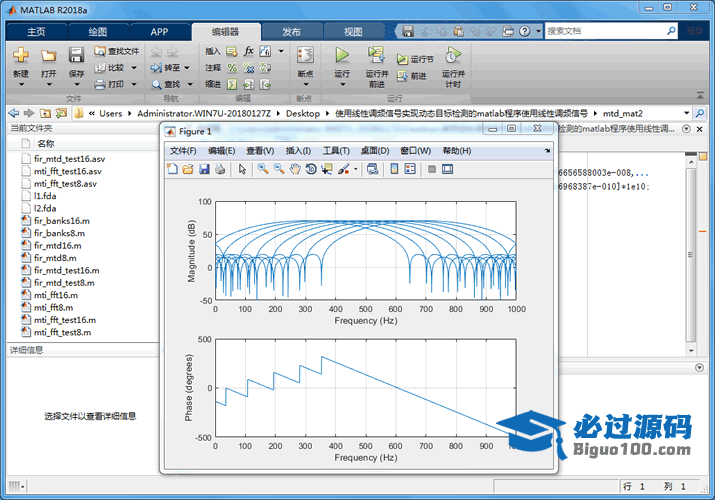This screenshot has height=500, width=715.
Task: Click Insert Colorbar icon in Figure 1
Action: [394, 169]
